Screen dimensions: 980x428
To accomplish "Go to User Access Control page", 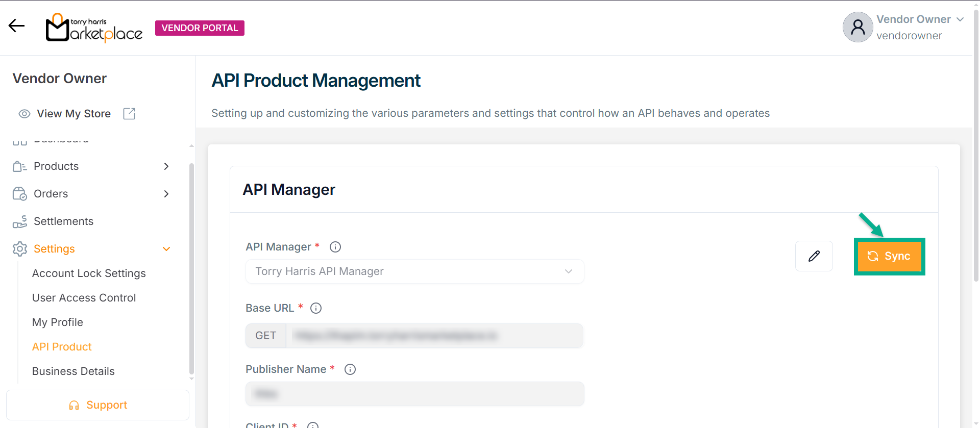I will click(x=84, y=298).
